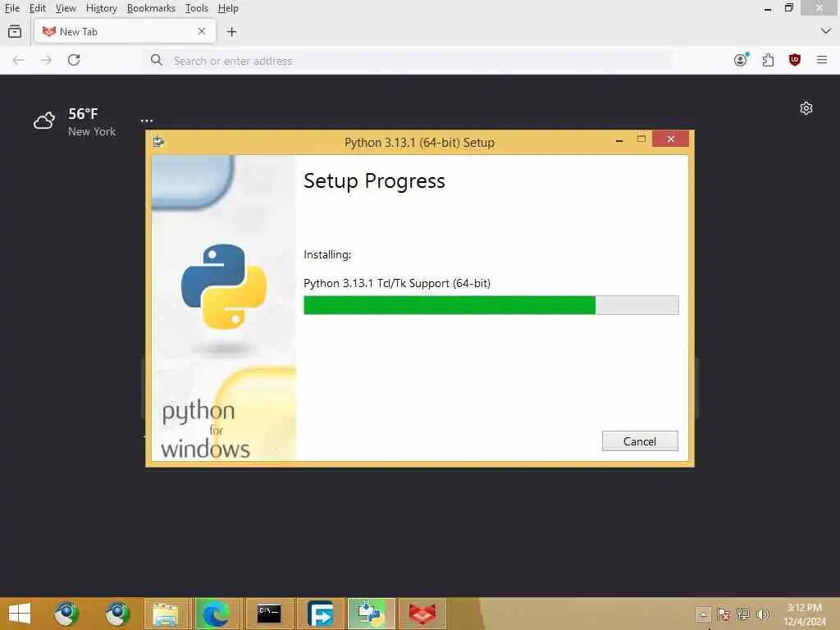840x630 pixels.
Task: Expand the list all tabs chevron
Action: tap(825, 32)
